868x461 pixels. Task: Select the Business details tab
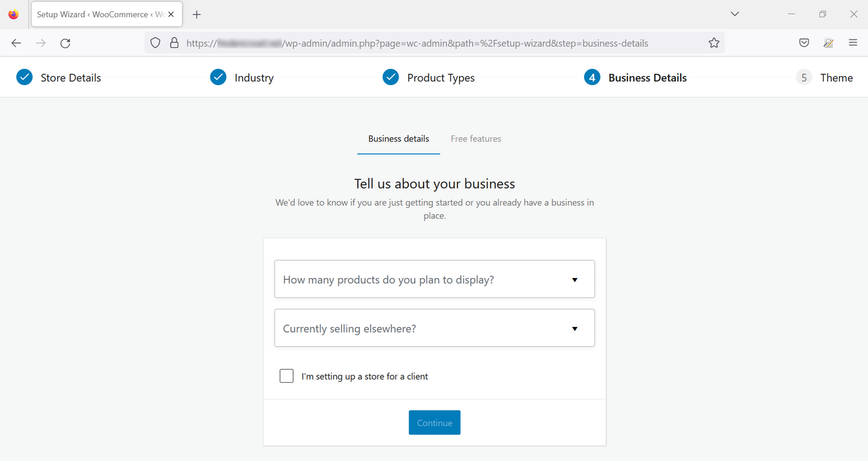tap(398, 138)
